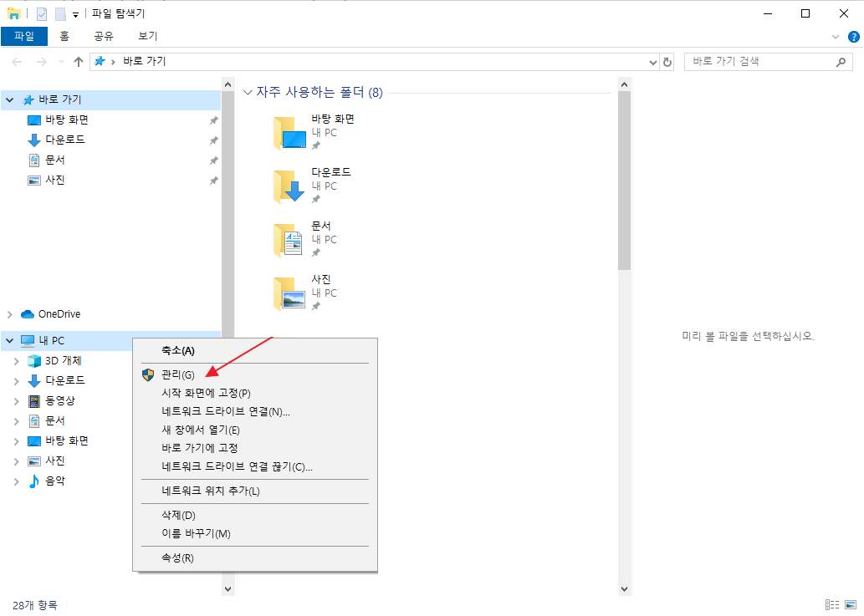The width and height of the screenshot is (864, 616).
Task: Open the blue Help question mark icon
Action: tap(853, 37)
